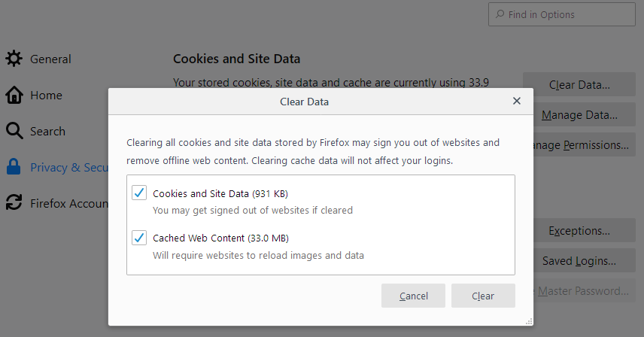The width and height of the screenshot is (644, 337).
Task: Click the Firefox Account sync icon
Action: (x=14, y=203)
